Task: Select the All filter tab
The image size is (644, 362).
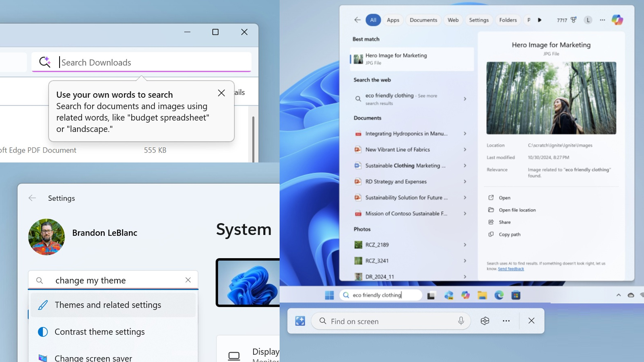Action: [373, 20]
